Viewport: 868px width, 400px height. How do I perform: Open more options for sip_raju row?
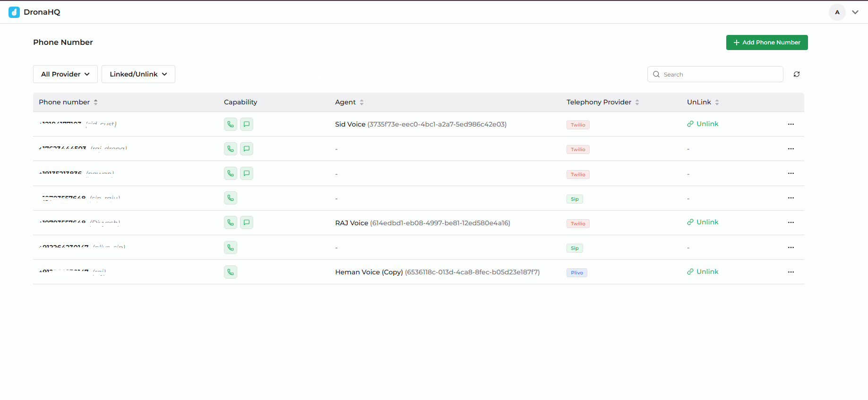click(791, 198)
